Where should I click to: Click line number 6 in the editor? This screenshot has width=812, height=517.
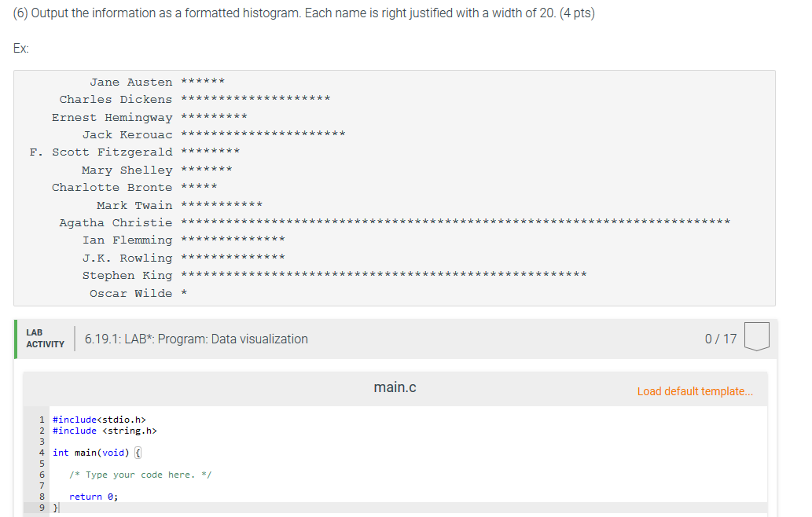click(41, 474)
